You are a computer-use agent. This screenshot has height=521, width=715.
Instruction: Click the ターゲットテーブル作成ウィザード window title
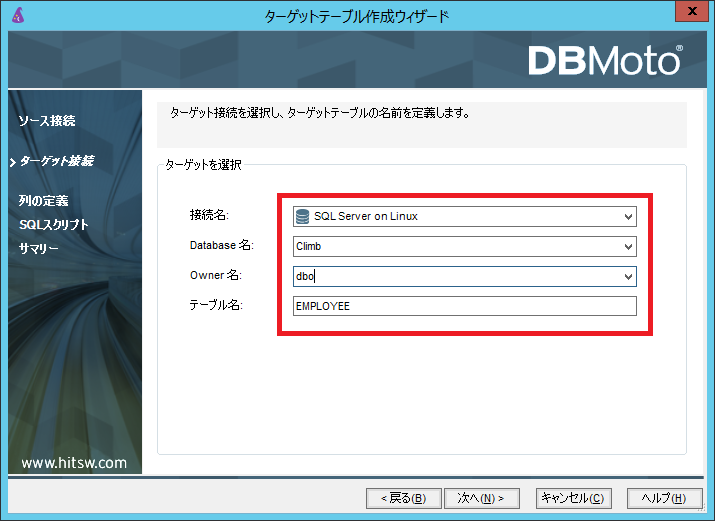click(357, 16)
